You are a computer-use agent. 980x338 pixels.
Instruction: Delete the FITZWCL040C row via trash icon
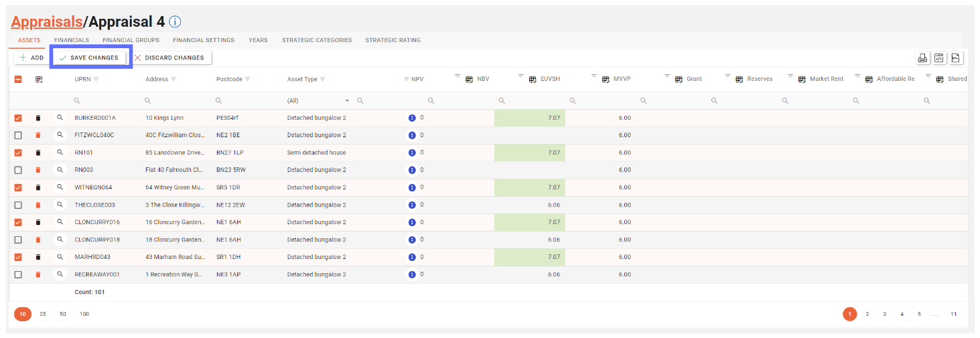click(38, 135)
